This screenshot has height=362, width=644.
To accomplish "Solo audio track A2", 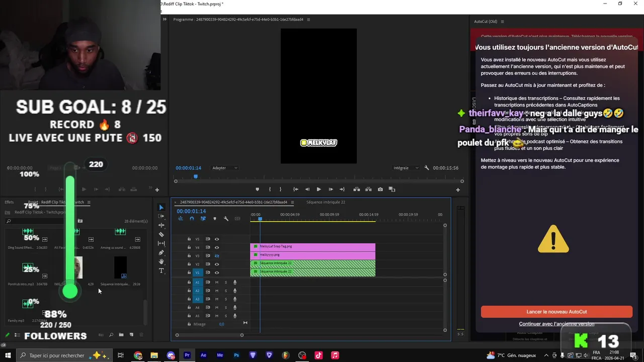I will tap(225, 291).
